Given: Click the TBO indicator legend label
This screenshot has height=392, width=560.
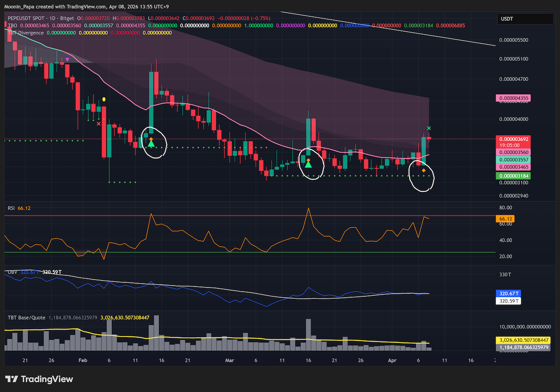Looking at the screenshot, I should pyautogui.click(x=13, y=26).
